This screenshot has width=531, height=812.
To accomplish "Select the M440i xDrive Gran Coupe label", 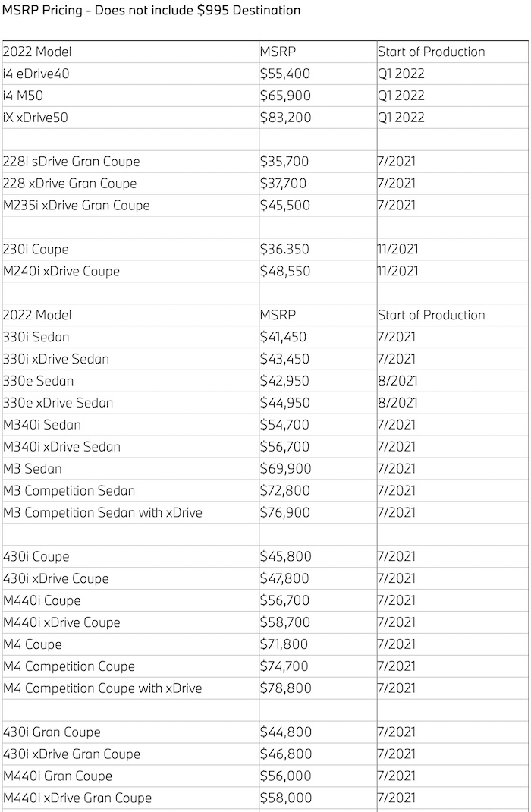I will click(x=77, y=798).
